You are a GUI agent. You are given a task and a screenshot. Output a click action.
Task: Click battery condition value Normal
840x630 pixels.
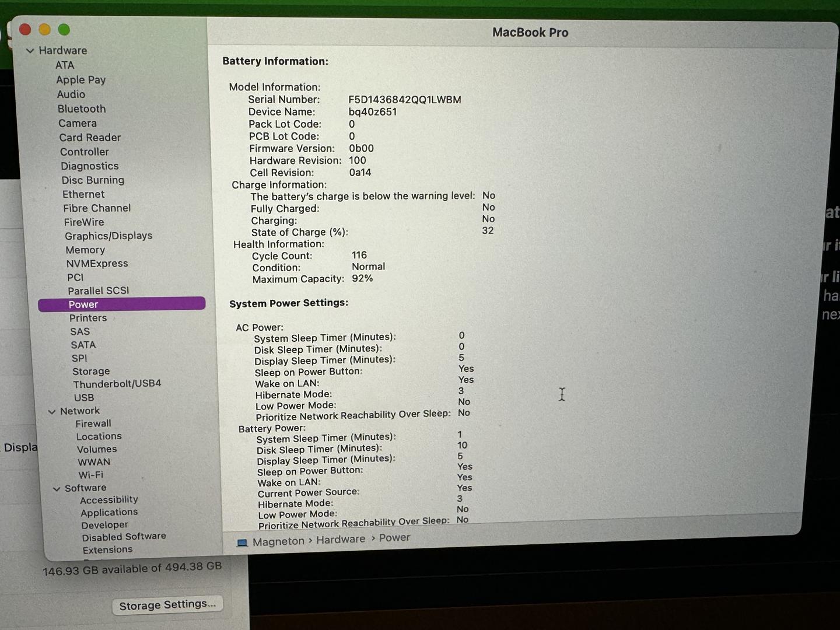pyautogui.click(x=368, y=267)
